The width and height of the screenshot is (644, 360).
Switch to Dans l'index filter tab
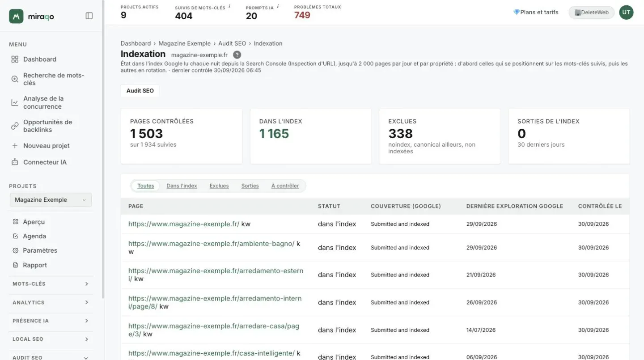click(182, 186)
